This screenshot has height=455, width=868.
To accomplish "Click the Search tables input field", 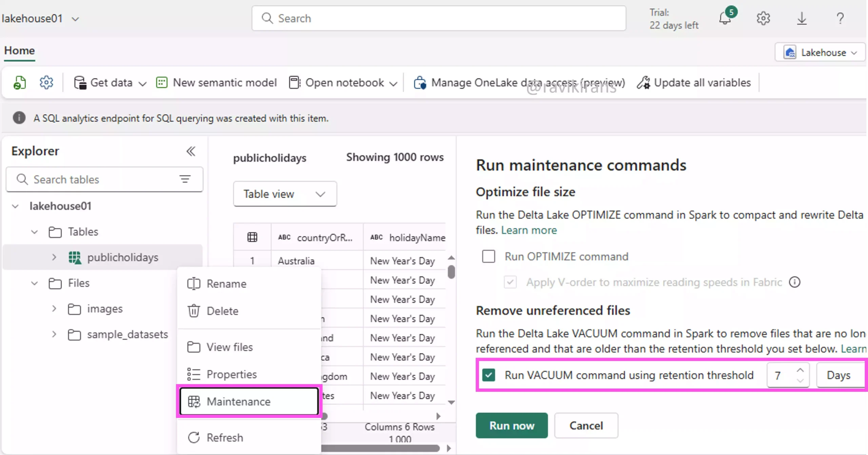I will (x=104, y=179).
